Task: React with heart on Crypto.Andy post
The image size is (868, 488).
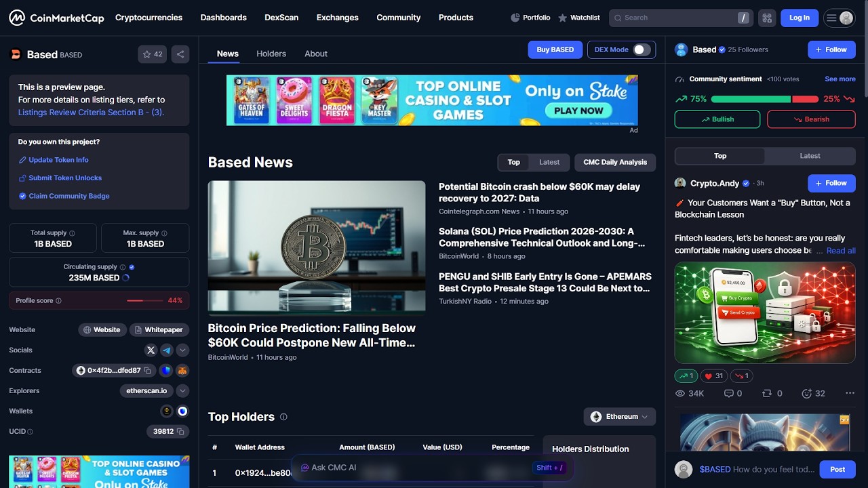Action: coord(714,375)
